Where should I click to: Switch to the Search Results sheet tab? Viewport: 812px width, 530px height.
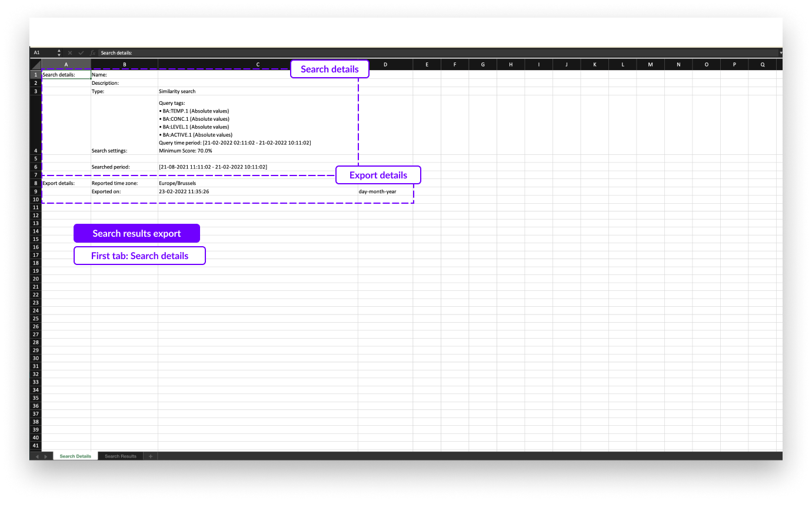(121, 456)
